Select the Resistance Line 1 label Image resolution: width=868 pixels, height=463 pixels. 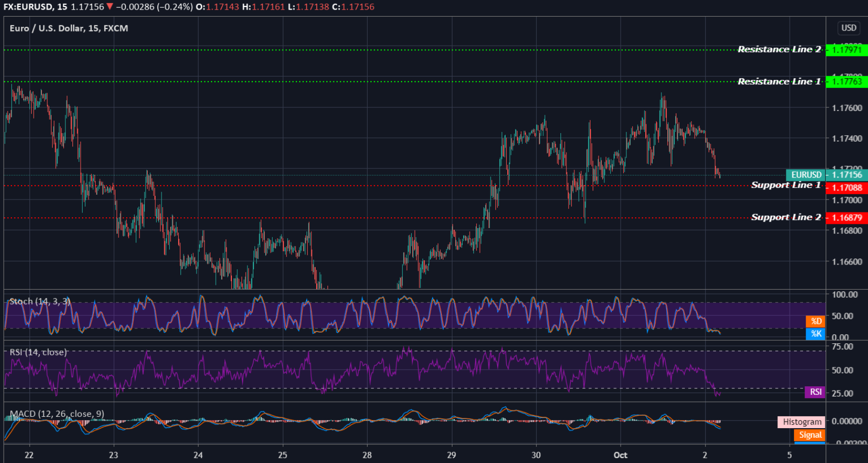click(x=779, y=82)
